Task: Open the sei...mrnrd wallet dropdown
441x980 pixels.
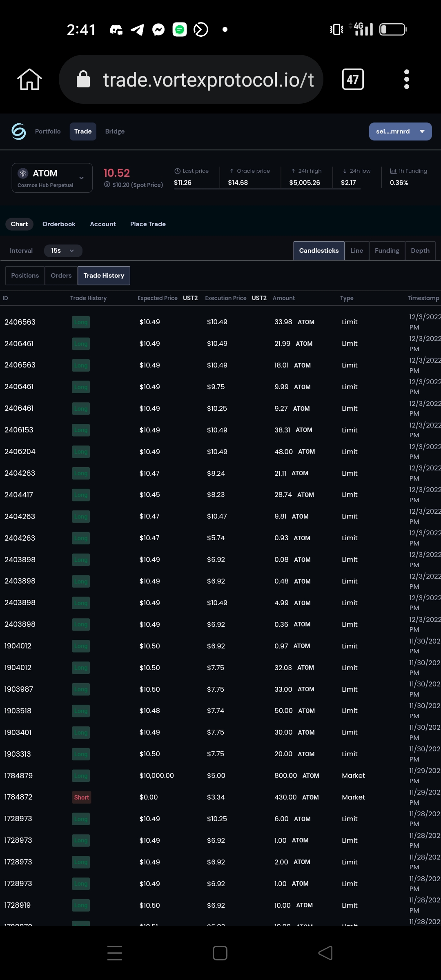Action: tap(400, 131)
